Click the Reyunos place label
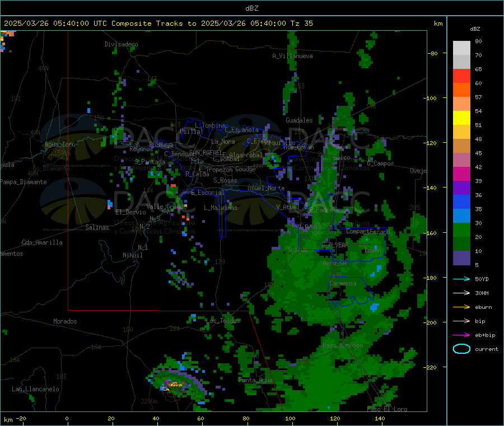The width and height of the screenshot is (504, 426). [x=141, y=149]
